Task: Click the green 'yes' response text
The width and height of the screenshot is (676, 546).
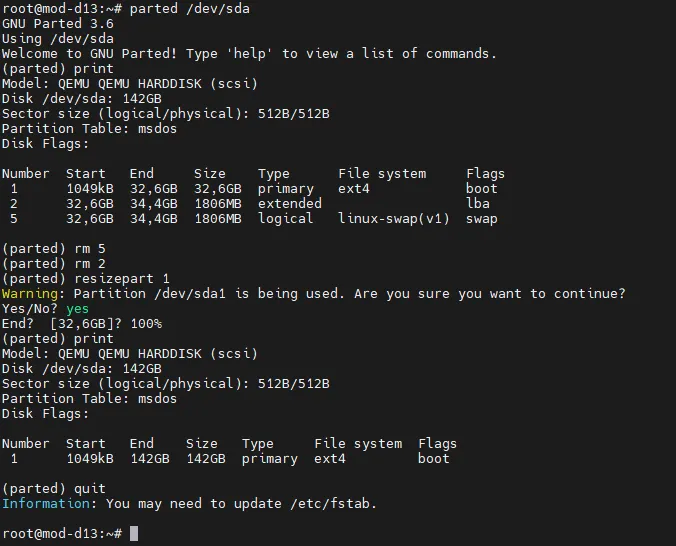Action: 78,309
